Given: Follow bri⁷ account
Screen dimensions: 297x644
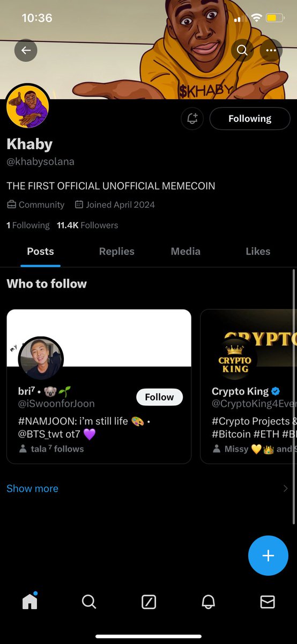Looking at the screenshot, I should point(159,397).
